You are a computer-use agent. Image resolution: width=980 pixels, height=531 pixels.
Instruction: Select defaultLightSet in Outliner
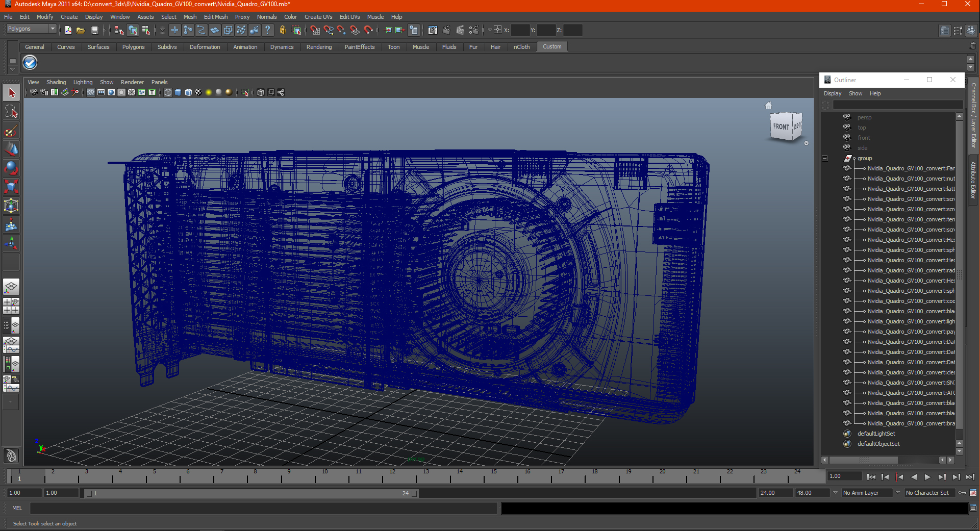click(876, 434)
